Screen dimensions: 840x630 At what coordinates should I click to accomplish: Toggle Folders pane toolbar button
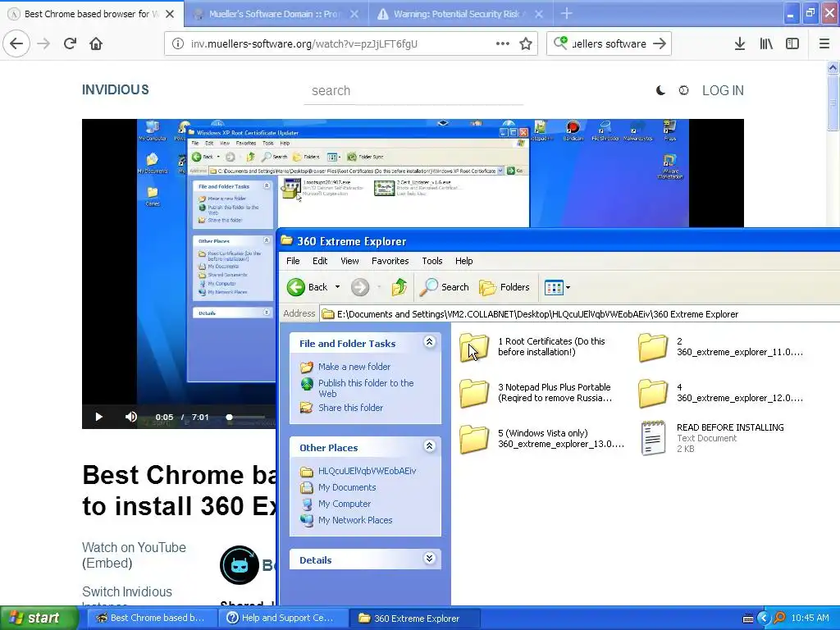point(504,287)
